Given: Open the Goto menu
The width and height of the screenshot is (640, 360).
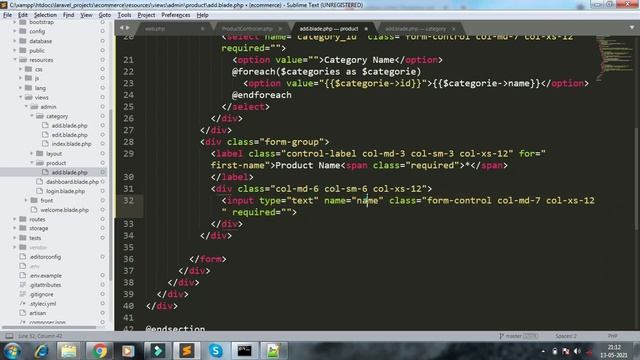Looking at the screenshot, I should (x=104, y=15).
